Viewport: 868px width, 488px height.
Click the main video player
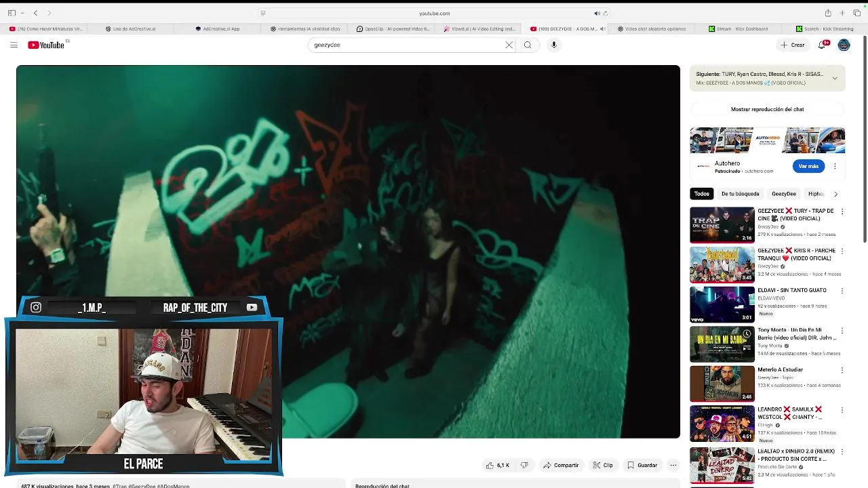[348, 251]
